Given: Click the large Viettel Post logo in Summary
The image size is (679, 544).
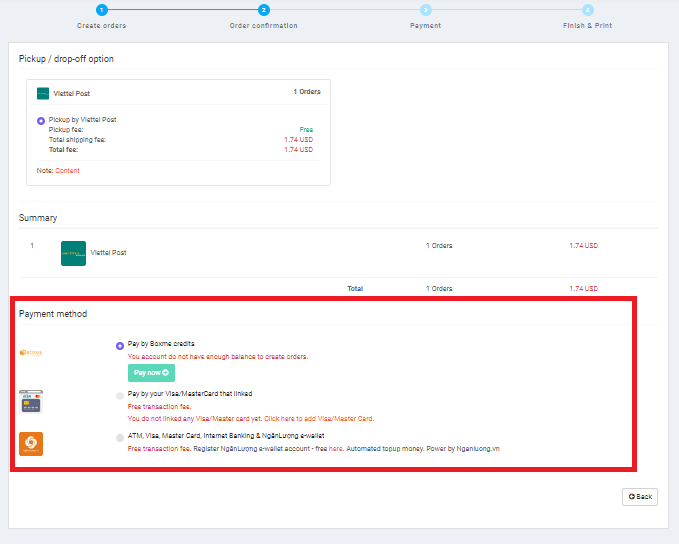Looking at the screenshot, I should (x=73, y=253).
